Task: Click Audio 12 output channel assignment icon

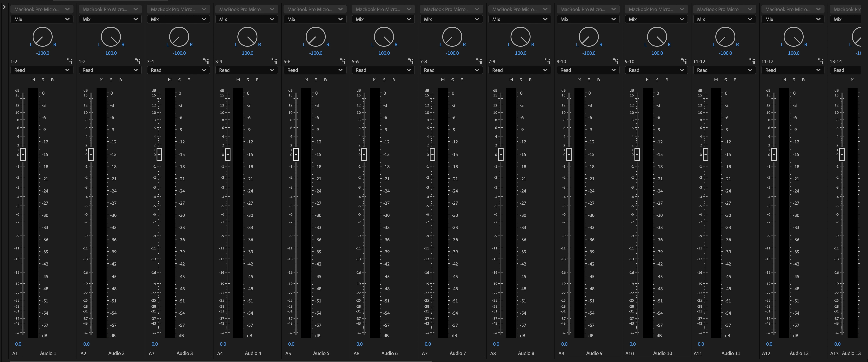Action: 820,61
